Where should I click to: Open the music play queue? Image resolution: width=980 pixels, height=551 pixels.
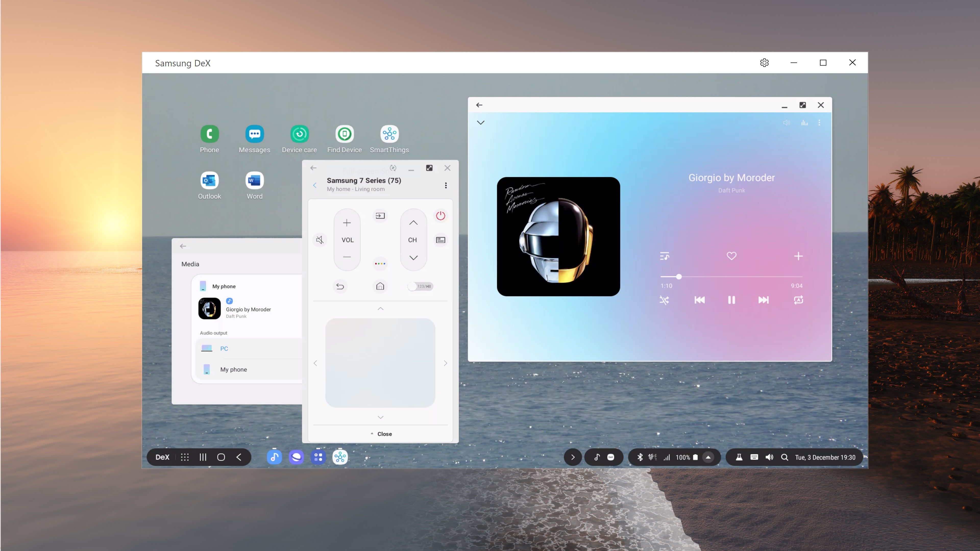664,256
